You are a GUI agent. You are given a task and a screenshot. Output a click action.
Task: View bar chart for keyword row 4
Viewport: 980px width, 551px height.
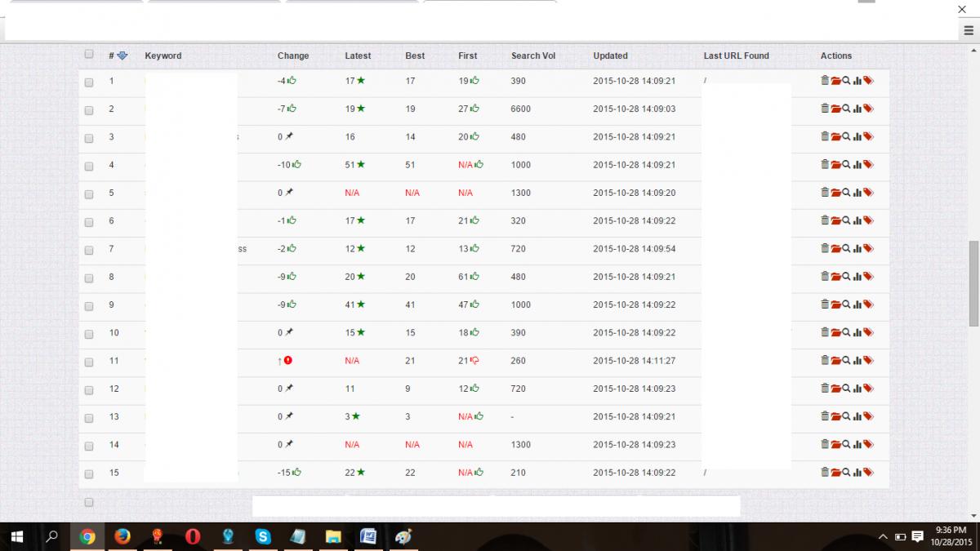[857, 165]
